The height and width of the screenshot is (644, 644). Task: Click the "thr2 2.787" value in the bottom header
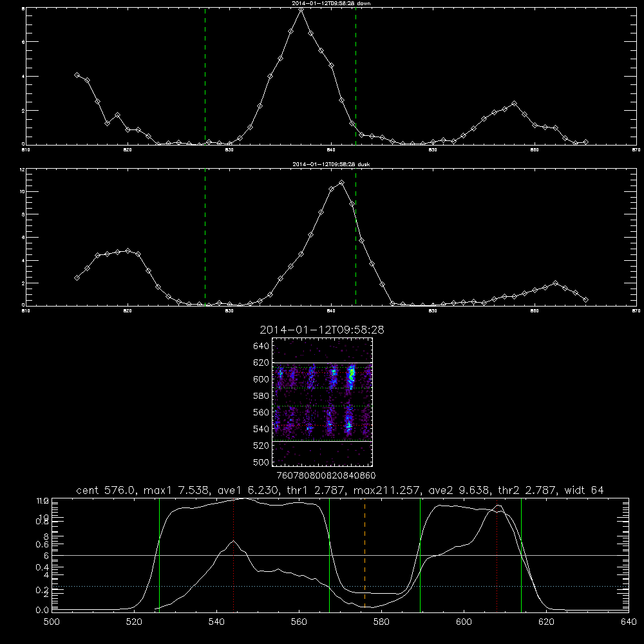528,490
